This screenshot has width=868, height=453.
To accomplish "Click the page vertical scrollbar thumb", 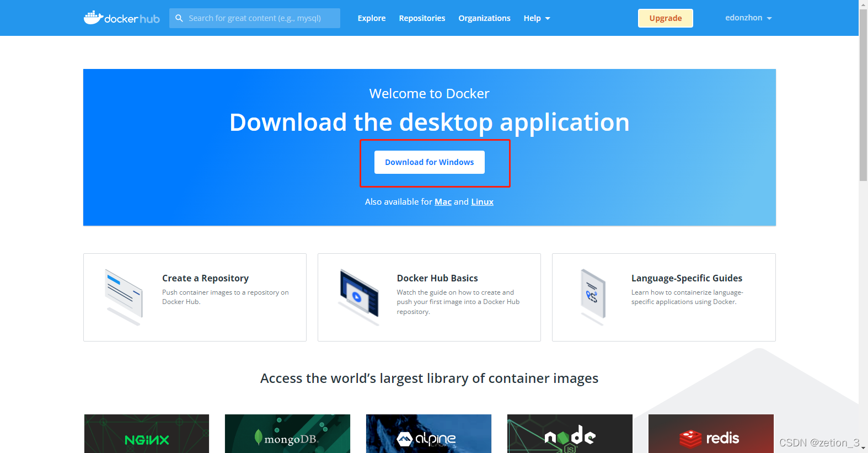I will (863, 95).
